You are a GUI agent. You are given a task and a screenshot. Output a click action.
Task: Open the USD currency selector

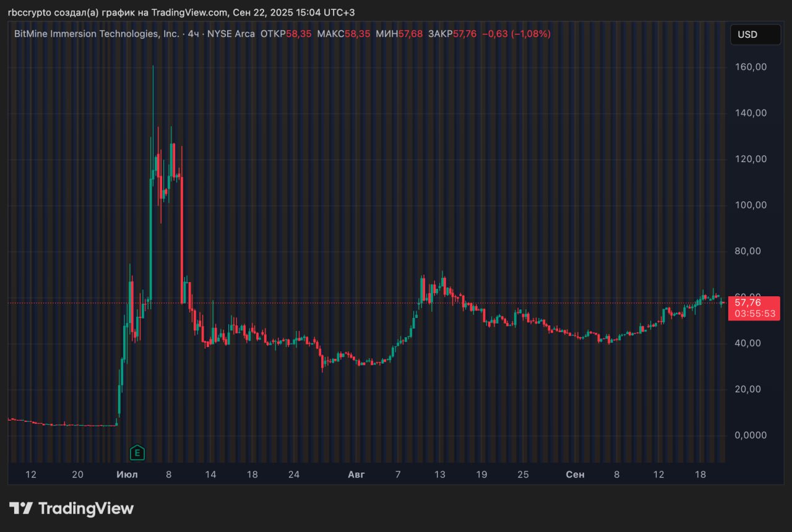(755, 35)
